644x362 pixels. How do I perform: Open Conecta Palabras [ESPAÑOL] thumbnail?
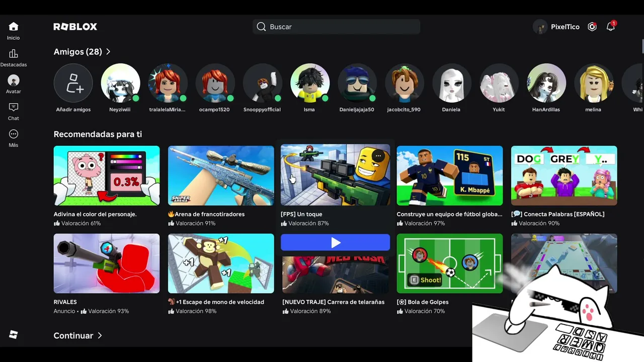(x=564, y=175)
